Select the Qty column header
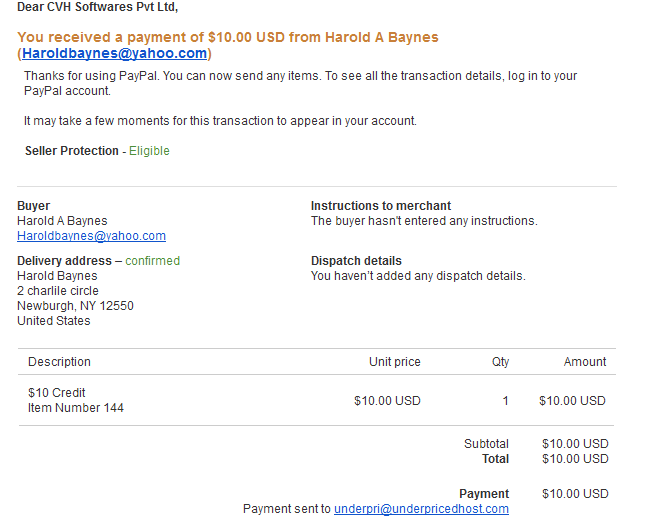The image size is (646, 518). (x=501, y=362)
